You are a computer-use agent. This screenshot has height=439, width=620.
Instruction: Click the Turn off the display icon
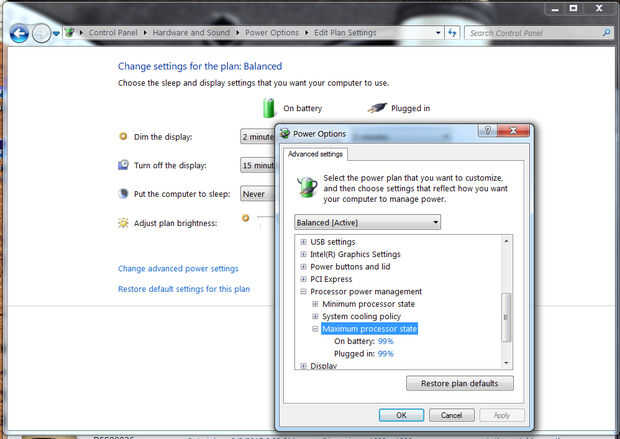tap(123, 165)
